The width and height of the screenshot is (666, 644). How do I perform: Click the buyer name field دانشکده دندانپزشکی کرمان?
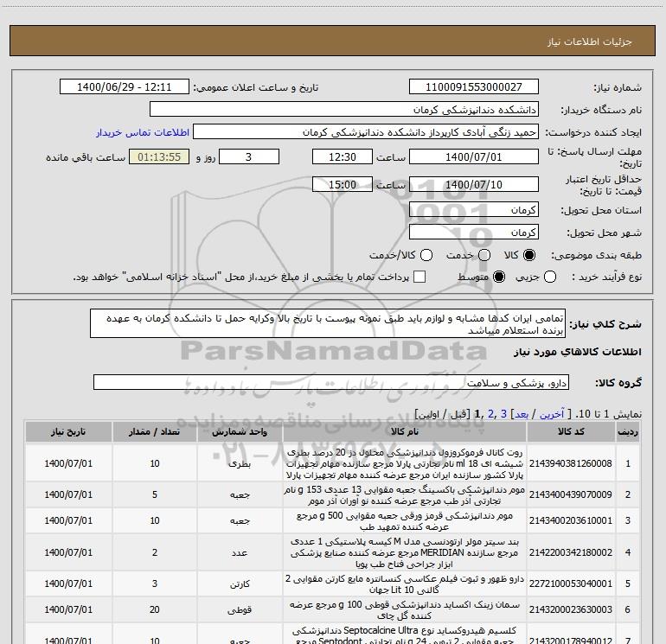(344, 110)
